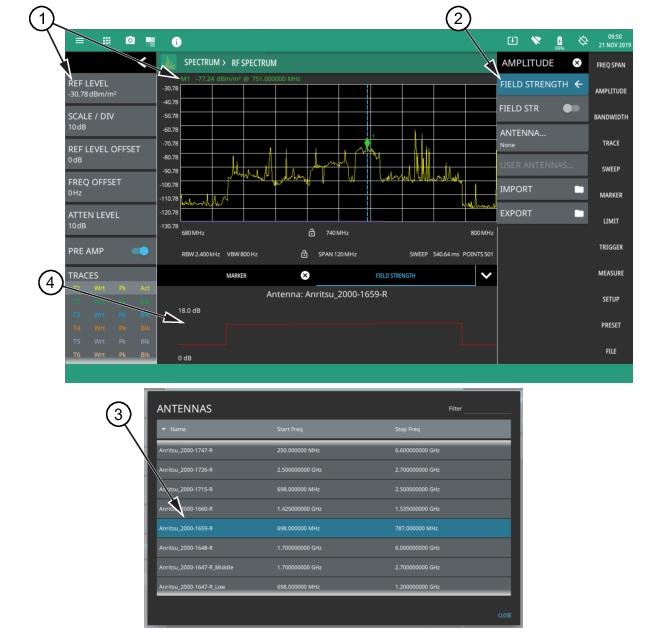Click the Export folder icon
The height and width of the screenshot is (632, 667).
(578, 213)
